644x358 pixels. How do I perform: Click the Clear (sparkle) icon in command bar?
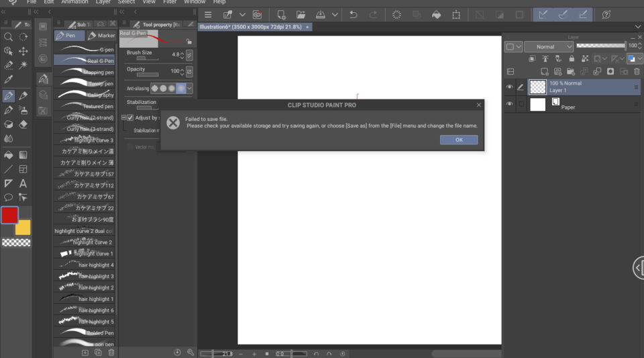point(396,15)
